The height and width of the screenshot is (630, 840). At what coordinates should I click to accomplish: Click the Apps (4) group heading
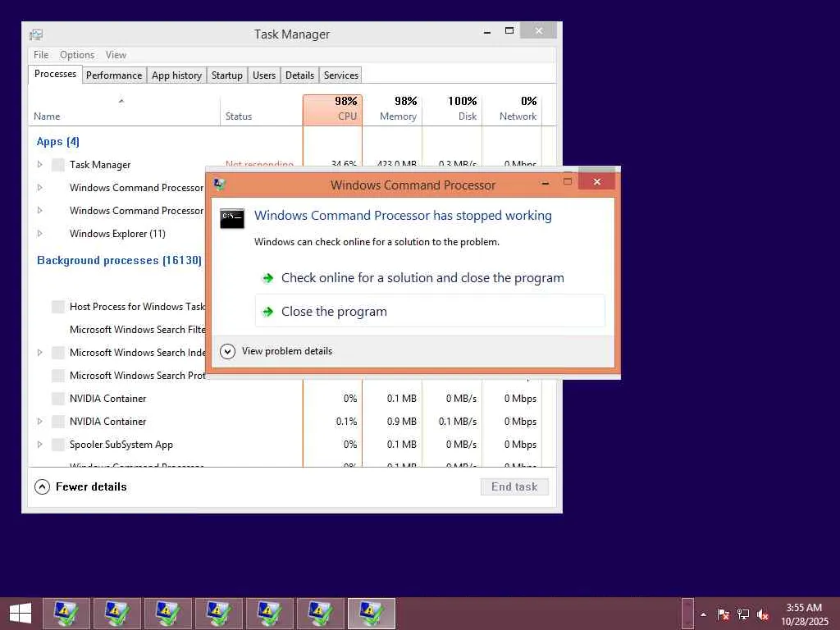58,141
